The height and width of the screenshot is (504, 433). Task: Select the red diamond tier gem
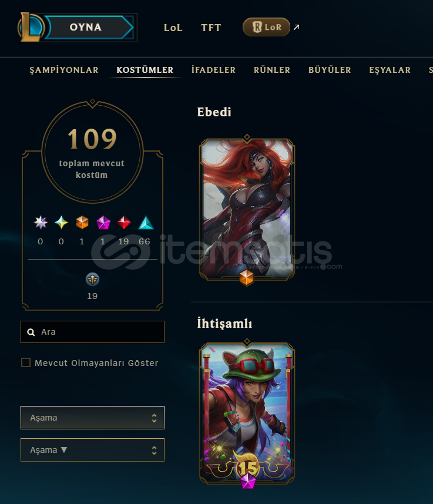pos(124,222)
